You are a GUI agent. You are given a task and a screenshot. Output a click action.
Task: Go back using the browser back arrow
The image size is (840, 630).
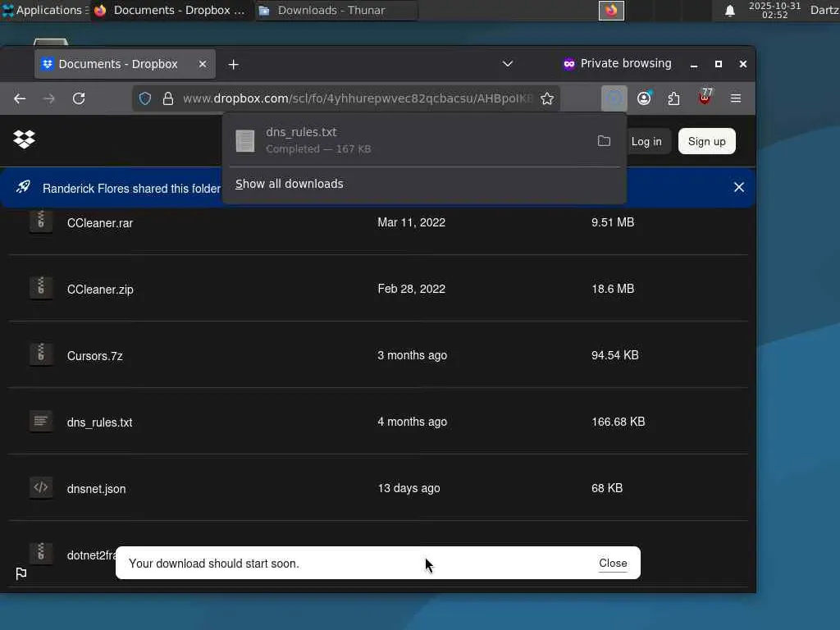click(x=20, y=98)
